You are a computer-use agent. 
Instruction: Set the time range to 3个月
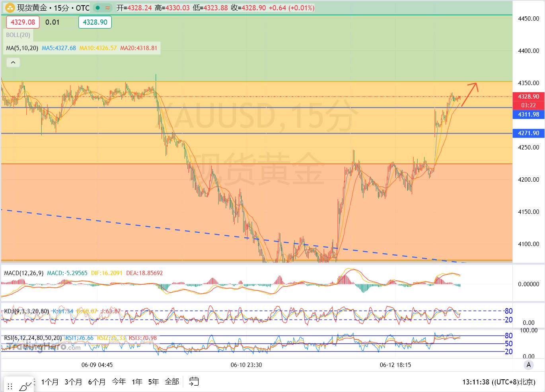pos(73,382)
